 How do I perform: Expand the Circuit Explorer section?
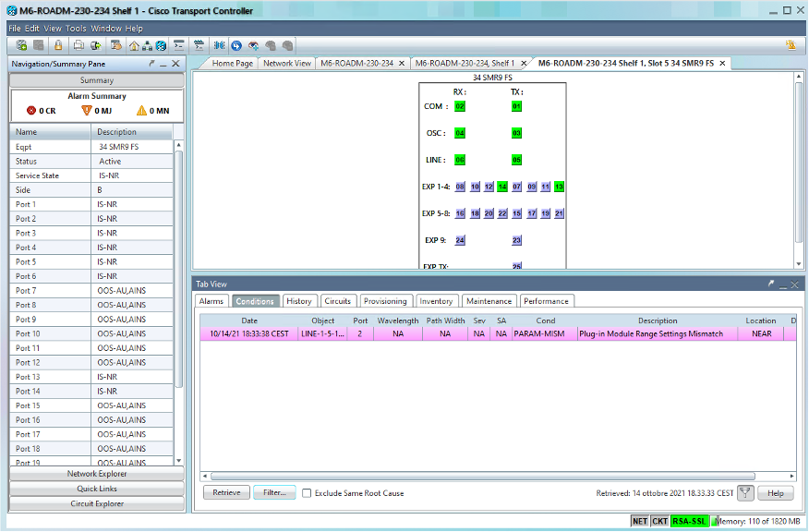[x=97, y=503]
